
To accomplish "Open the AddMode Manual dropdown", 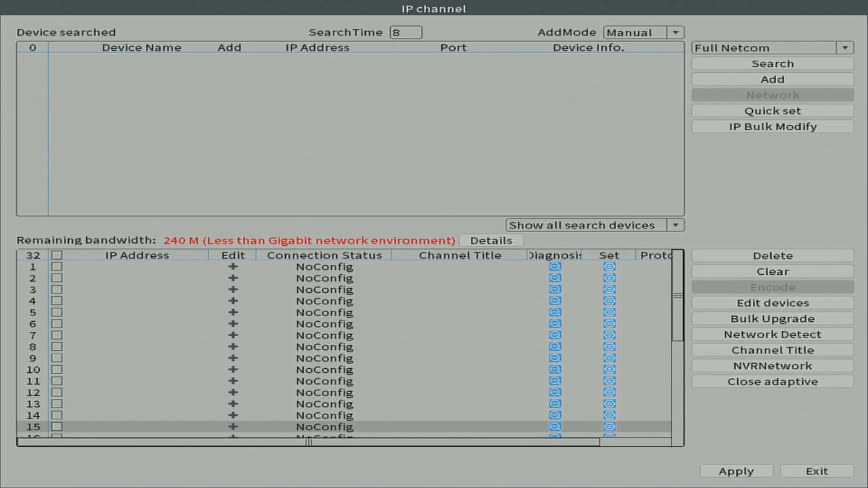I will click(x=675, y=33).
